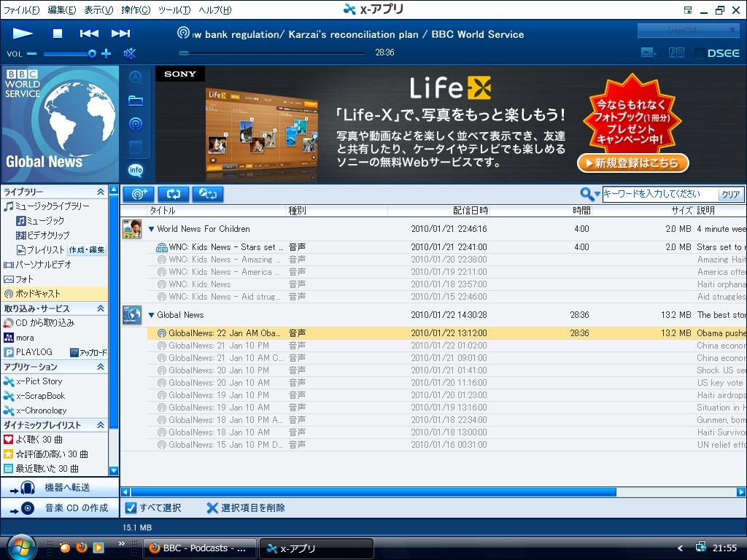Image resolution: width=747 pixels, height=560 pixels.
Task: Open よく聴く 30 曲 playlist
Action: click(33, 440)
